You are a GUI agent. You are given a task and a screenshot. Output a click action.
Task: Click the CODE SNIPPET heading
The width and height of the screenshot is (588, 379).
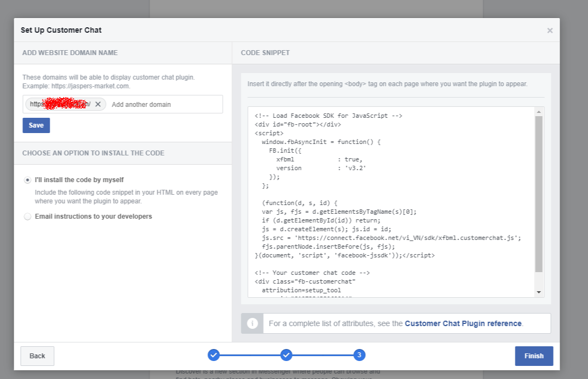click(x=265, y=53)
